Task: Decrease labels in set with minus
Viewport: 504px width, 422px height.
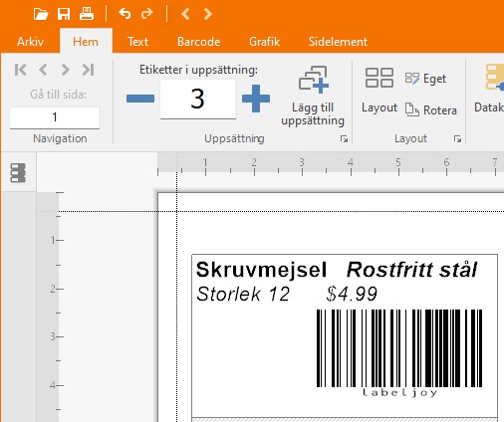Action: click(x=140, y=99)
